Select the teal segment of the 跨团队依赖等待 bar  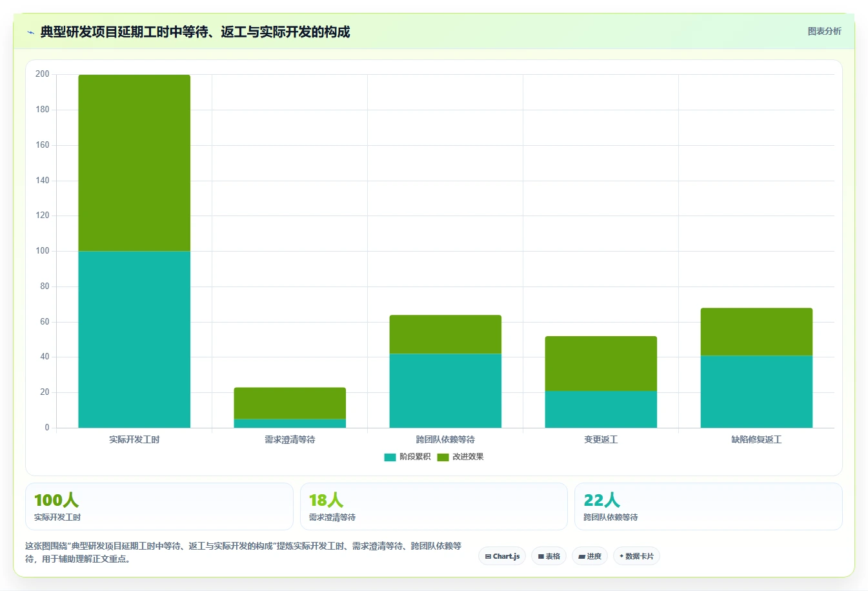click(445, 390)
